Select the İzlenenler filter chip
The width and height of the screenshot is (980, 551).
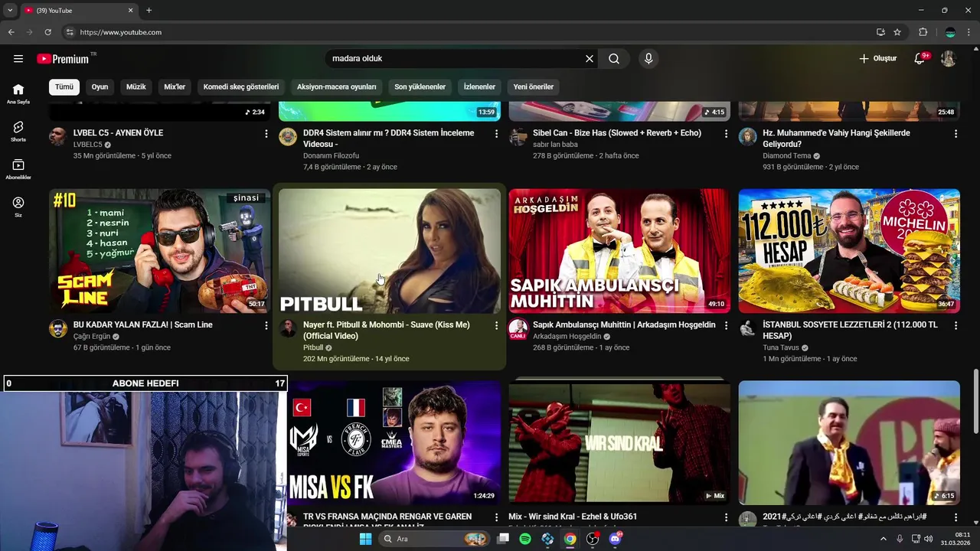479,86
